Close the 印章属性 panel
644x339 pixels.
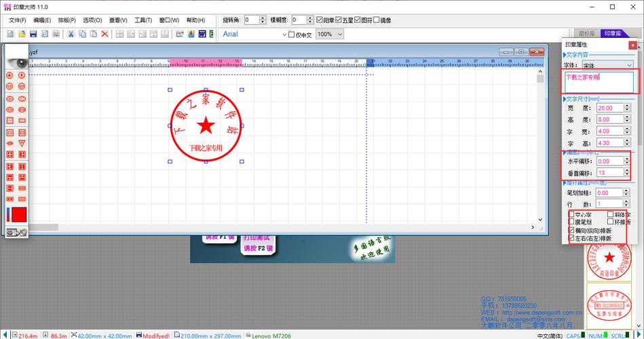[x=633, y=45]
